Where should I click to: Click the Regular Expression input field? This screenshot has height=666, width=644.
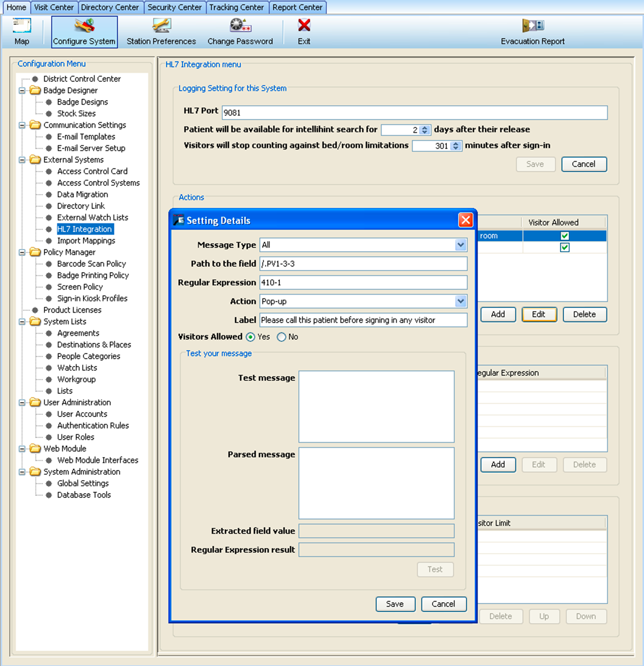click(x=363, y=283)
